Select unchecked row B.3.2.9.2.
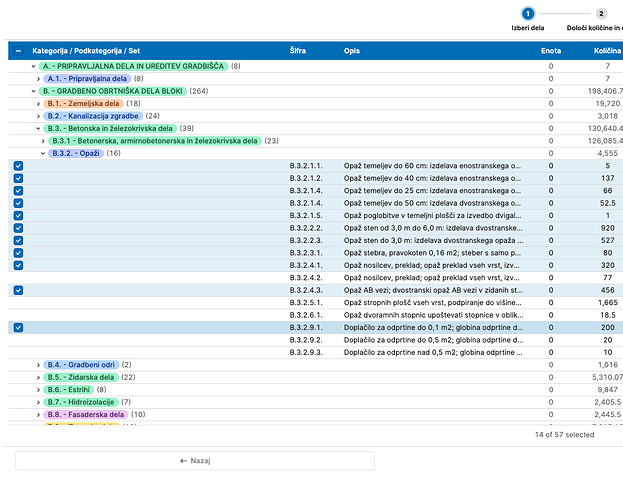The height and width of the screenshot is (500, 623). tap(315, 340)
